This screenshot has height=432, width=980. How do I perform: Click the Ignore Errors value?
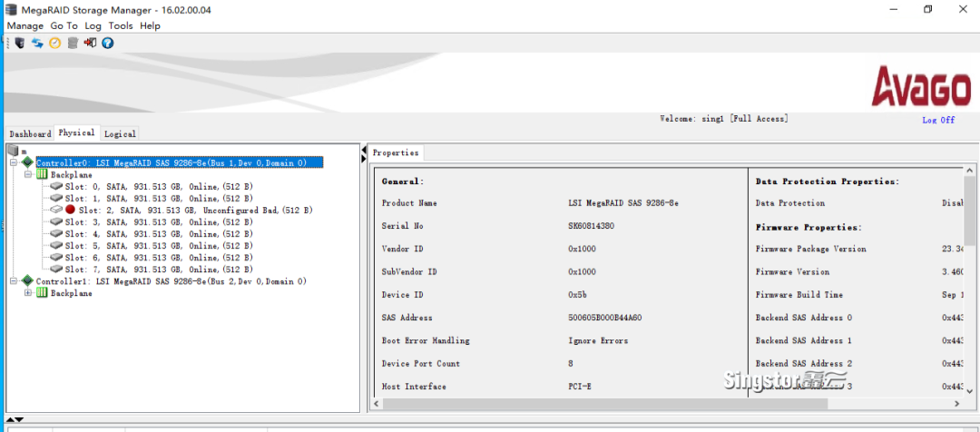click(x=598, y=340)
